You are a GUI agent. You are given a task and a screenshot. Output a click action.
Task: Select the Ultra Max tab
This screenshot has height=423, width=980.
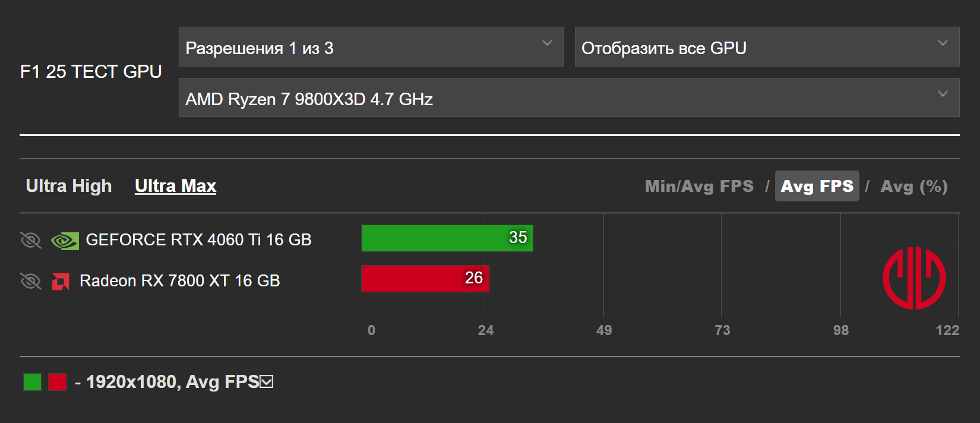coord(175,186)
